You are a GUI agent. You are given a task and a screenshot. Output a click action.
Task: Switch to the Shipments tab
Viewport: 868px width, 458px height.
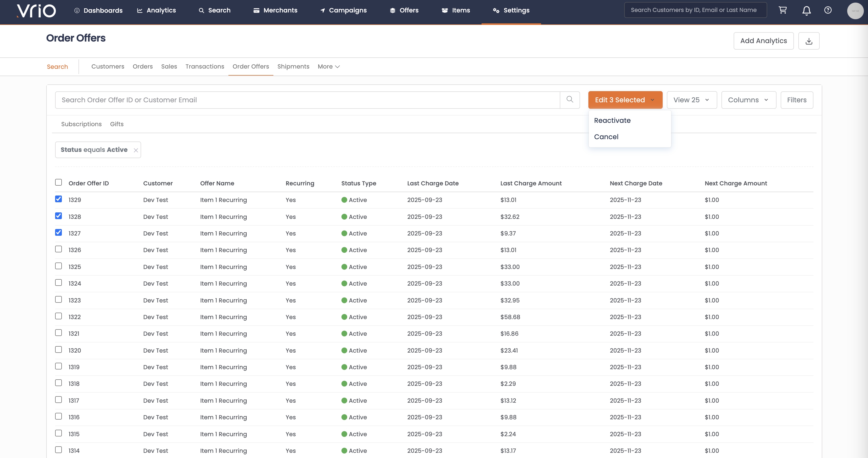click(x=293, y=67)
